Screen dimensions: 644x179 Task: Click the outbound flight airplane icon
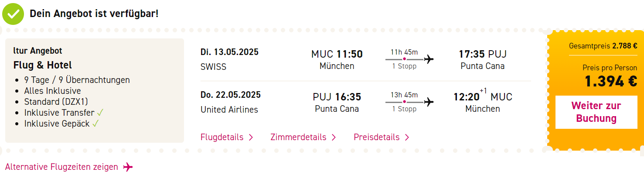[429, 59]
